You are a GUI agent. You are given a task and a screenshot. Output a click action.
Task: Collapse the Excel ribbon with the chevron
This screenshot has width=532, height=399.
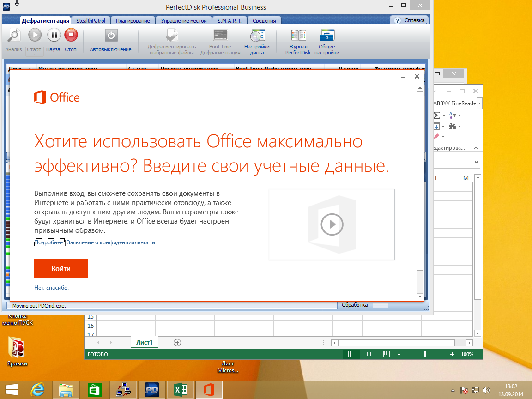point(476,148)
